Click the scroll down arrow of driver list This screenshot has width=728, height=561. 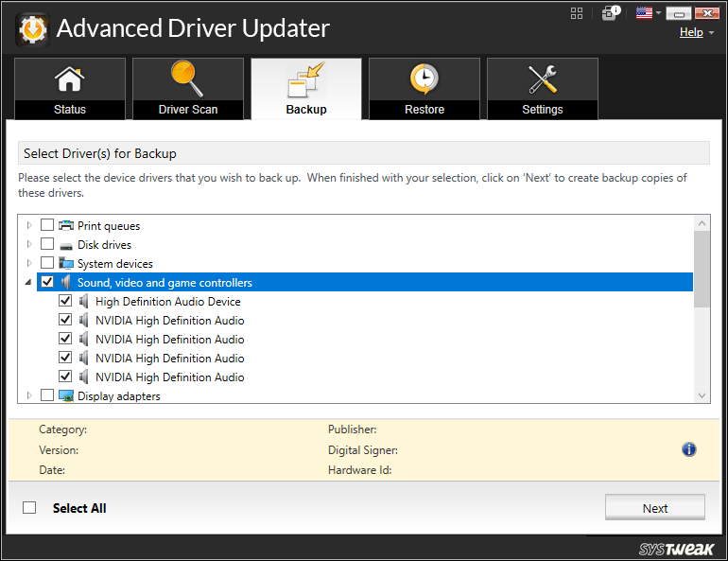[x=702, y=395]
